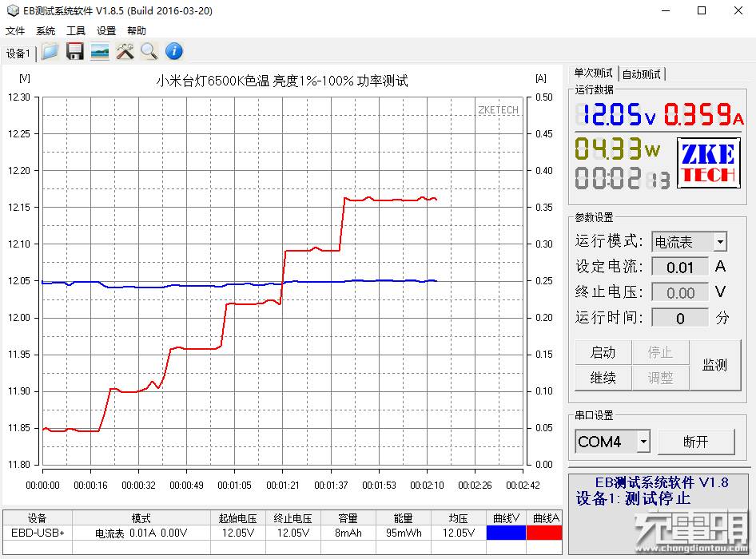Image resolution: width=756 pixels, height=559 pixels.
Task: Close the EB test software window
Action: 738,10
